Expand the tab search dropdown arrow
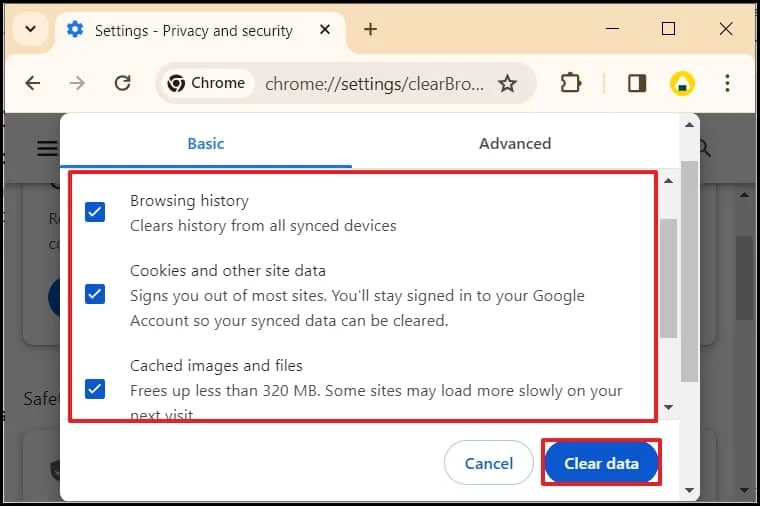The height and width of the screenshot is (506, 760). (30, 29)
